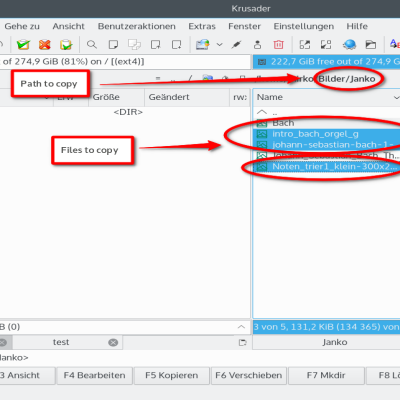Select the file johann-sebastian-bach-1-

click(x=327, y=145)
